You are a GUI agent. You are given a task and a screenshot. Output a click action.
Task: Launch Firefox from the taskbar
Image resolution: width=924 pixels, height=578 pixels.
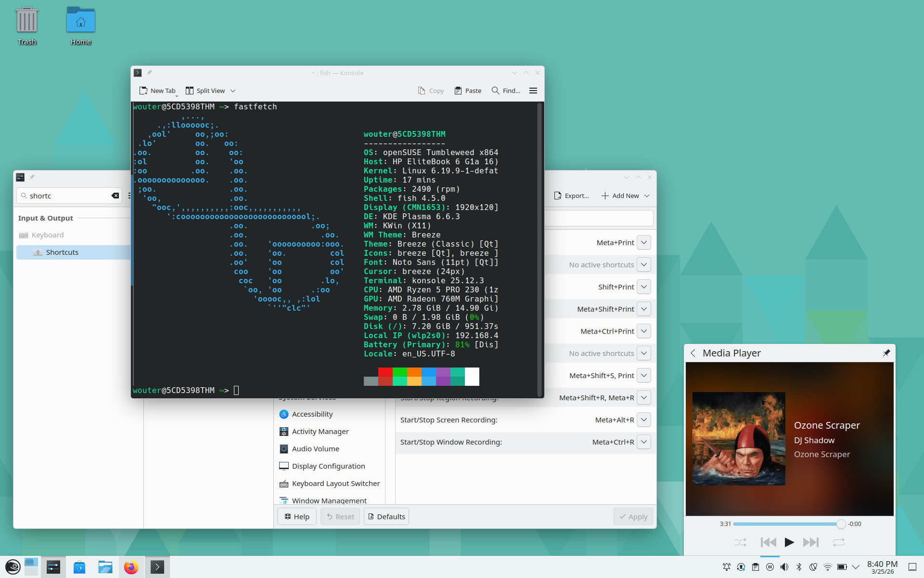(x=131, y=567)
